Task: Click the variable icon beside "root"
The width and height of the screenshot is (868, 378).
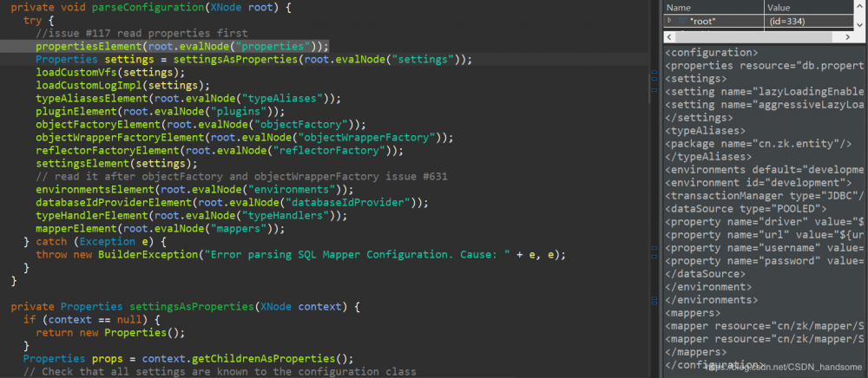Action: (682, 21)
